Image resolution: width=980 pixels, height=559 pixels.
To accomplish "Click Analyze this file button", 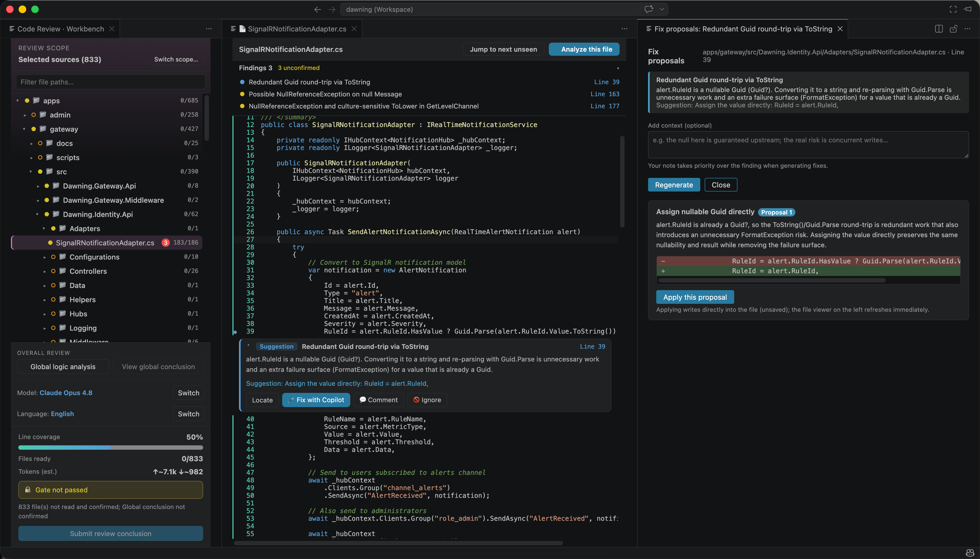I will [x=584, y=49].
